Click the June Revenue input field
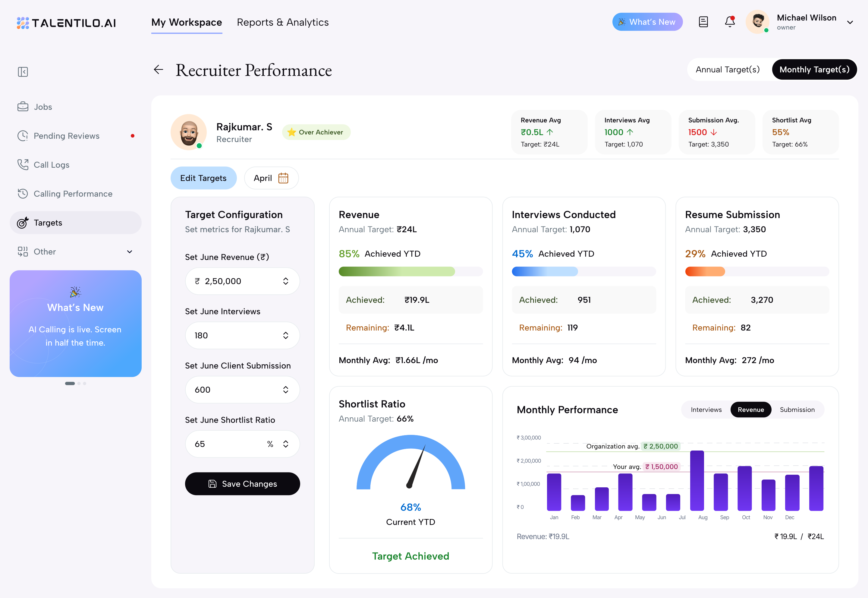This screenshot has height=598, width=868. (x=242, y=281)
